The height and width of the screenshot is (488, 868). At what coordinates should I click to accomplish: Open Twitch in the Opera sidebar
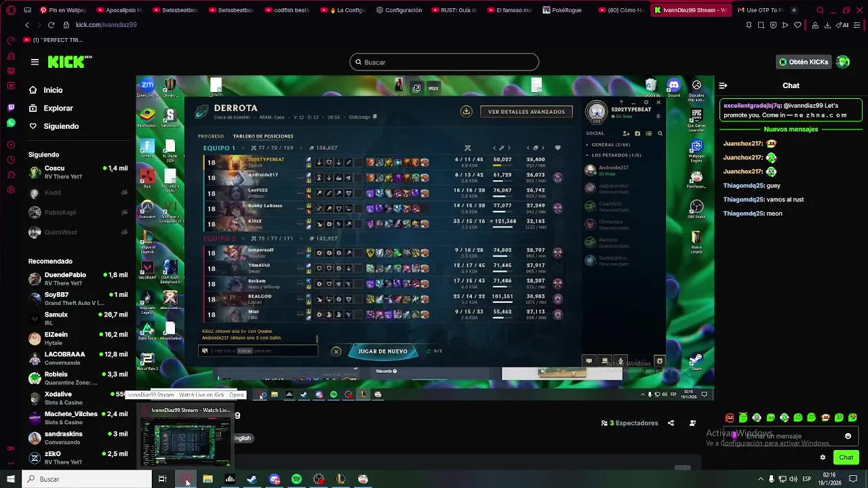(x=11, y=108)
